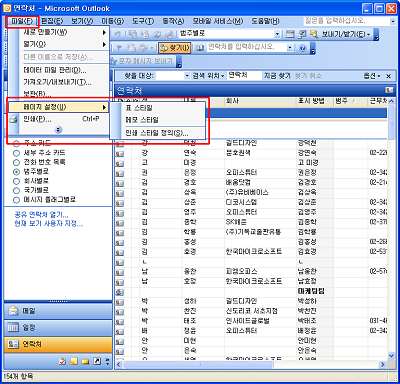Viewport: 400px width, 384px height.
Task: Click the address book icon beside contact search box
Action: 200,48
